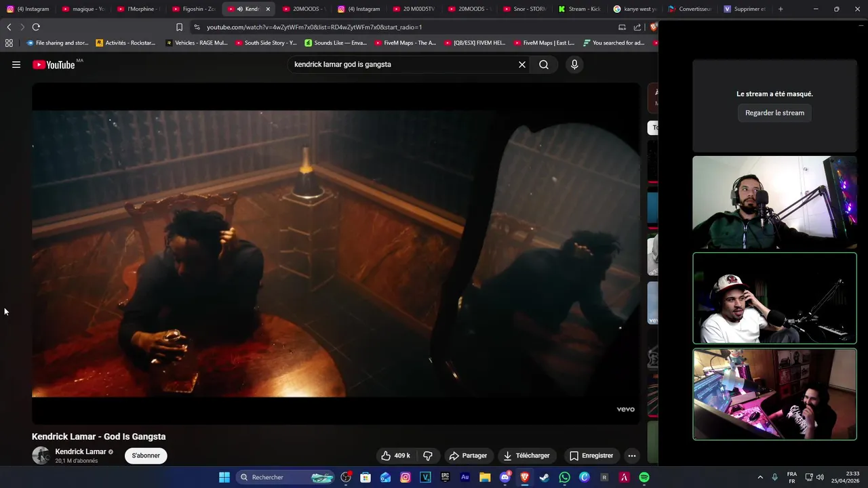This screenshot has height=488, width=868.
Task: Open Kendrick Lamar channel avatar
Action: 41,455
